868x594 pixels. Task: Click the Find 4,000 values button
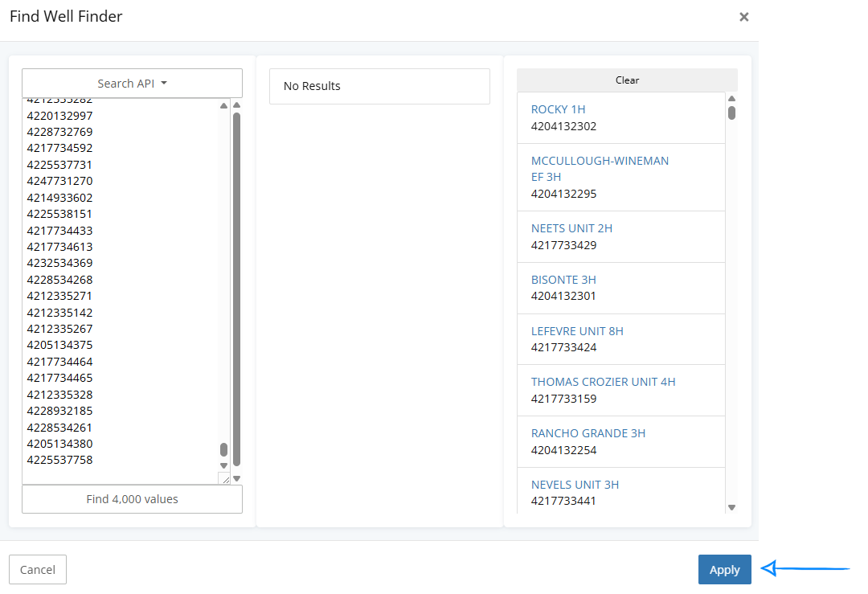tap(132, 499)
